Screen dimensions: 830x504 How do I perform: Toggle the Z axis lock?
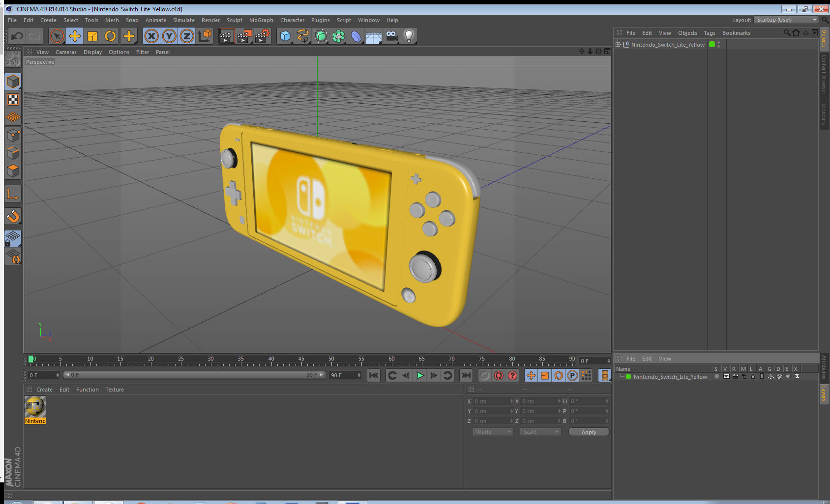tap(187, 36)
